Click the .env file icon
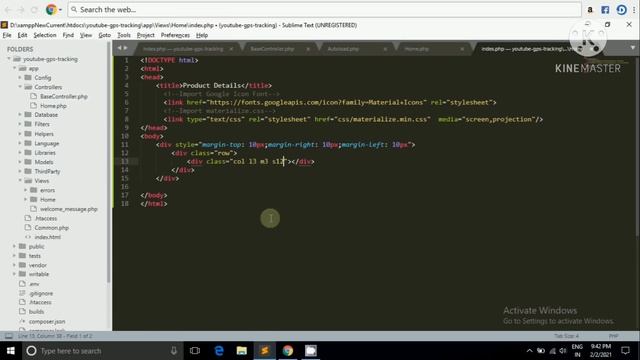 tap(22, 284)
